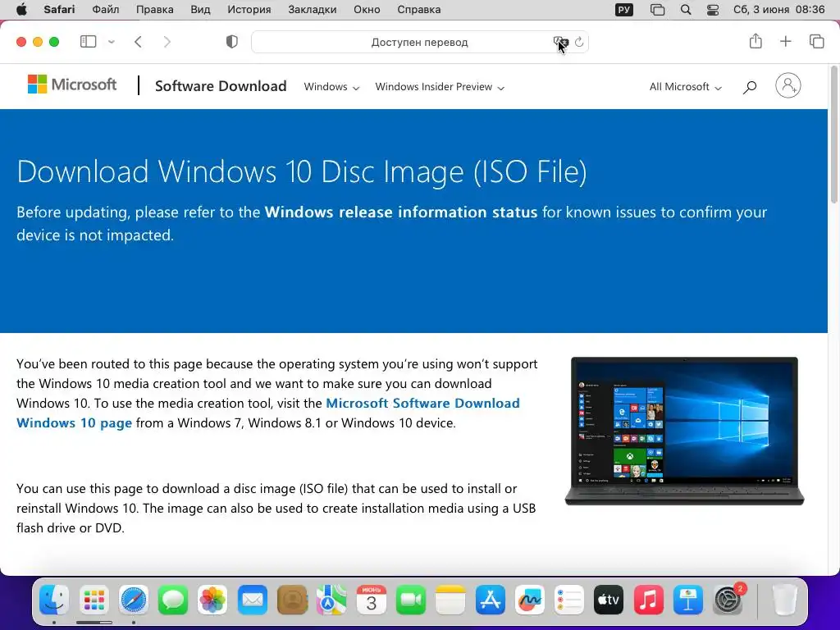
Task: Open the Правка menu
Action: (155, 10)
